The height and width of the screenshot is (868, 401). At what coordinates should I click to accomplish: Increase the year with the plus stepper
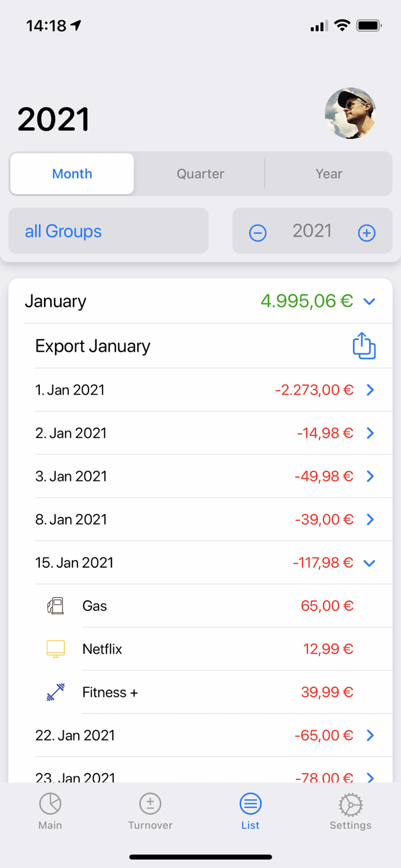(x=366, y=233)
